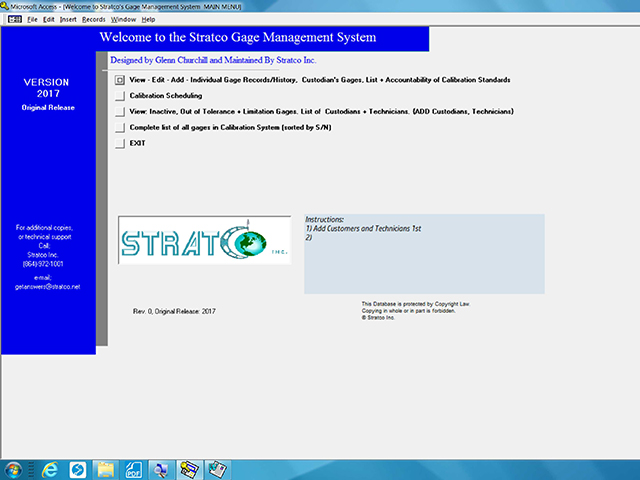Click the Access form control icon in menu bar
Image resolution: width=640 pixels, height=480 pixels.
(15, 19)
